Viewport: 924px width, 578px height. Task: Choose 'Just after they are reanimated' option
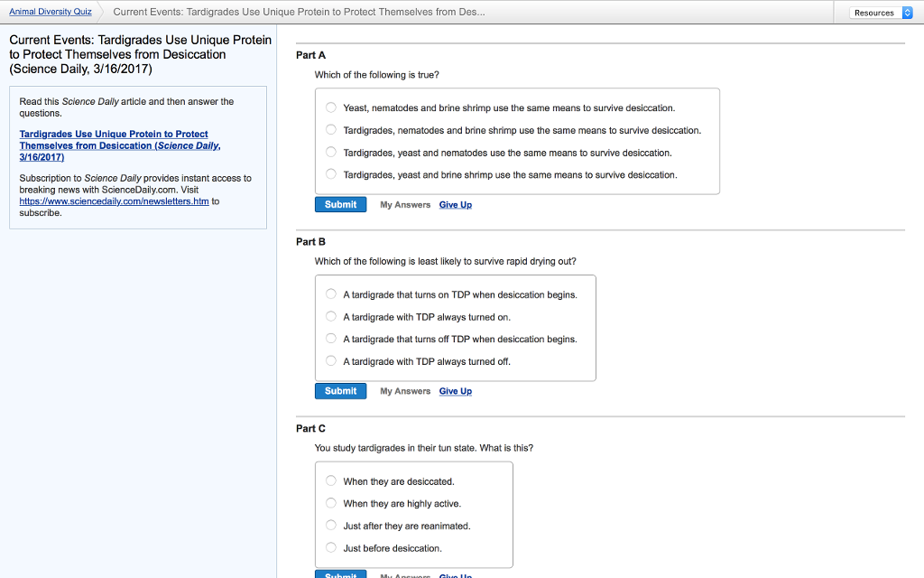[x=331, y=526]
